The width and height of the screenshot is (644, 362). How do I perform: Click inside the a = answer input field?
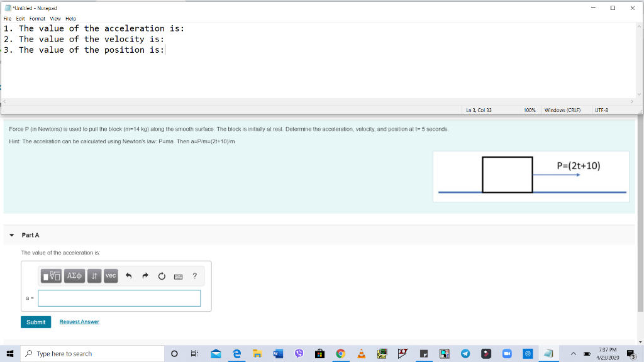119,298
